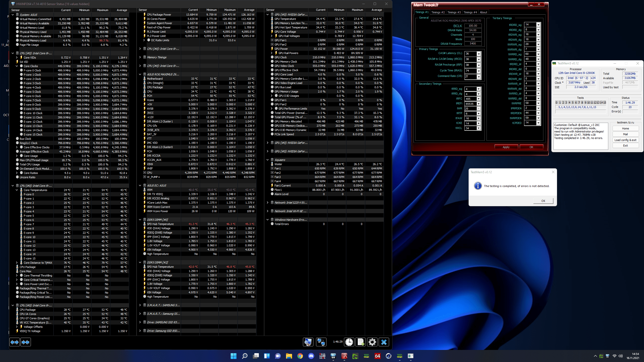Click the Mail button in TestMem5

[626, 134]
